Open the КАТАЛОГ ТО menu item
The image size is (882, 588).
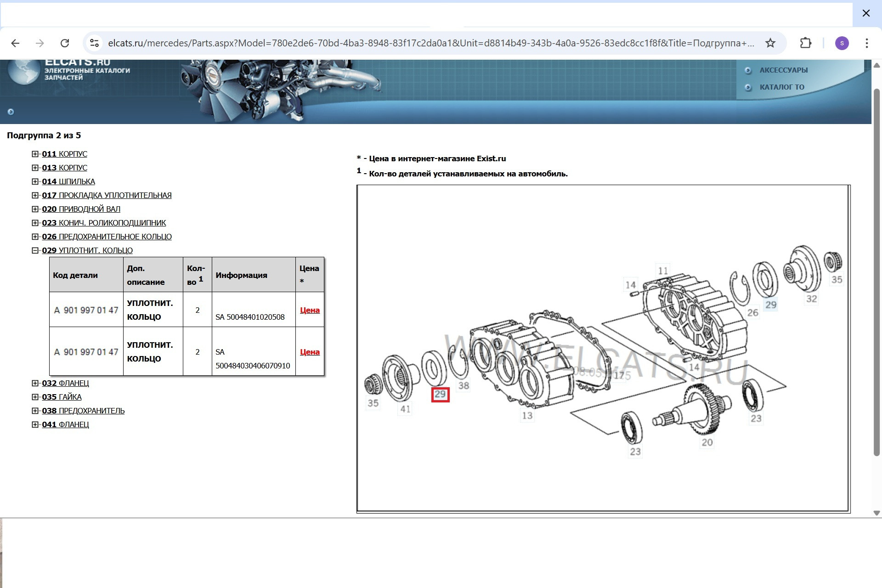click(781, 87)
